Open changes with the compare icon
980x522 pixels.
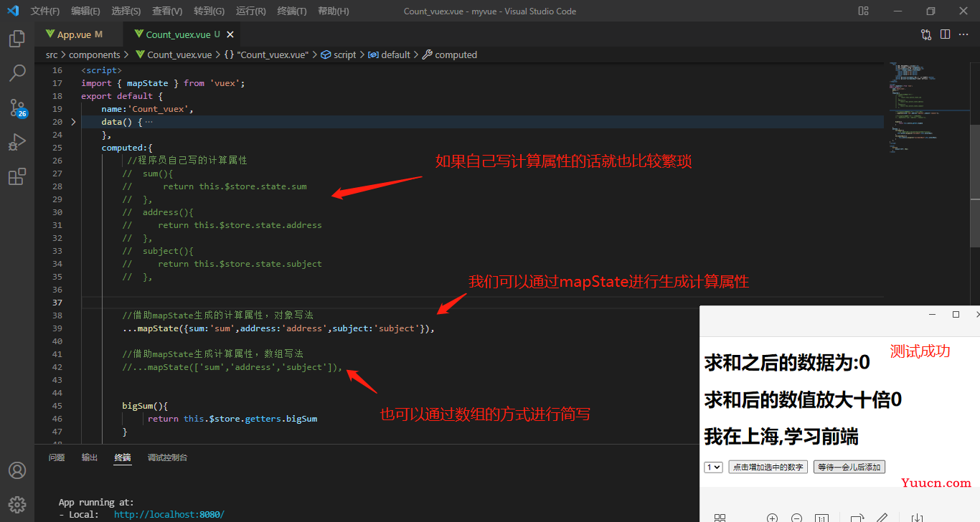[926, 34]
